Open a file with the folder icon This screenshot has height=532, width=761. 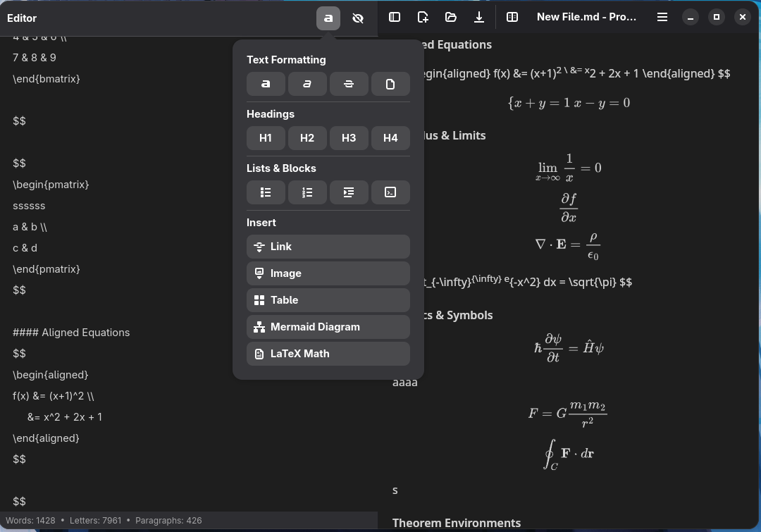451,17
